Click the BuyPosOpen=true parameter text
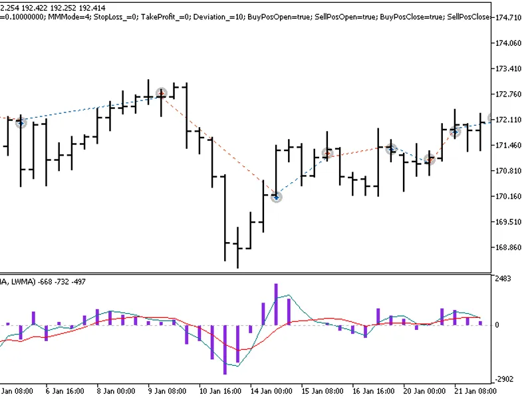The image size is (532, 399). click(x=280, y=17)
